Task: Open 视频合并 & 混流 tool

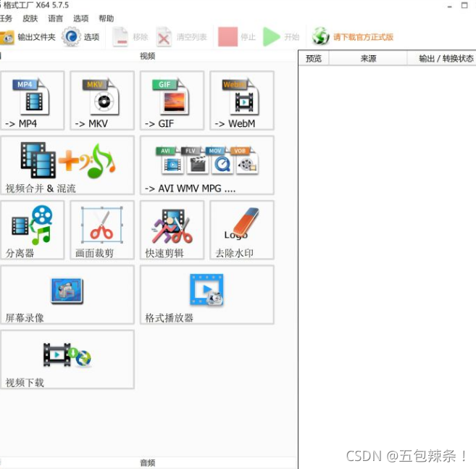Action: coord(67,165)
